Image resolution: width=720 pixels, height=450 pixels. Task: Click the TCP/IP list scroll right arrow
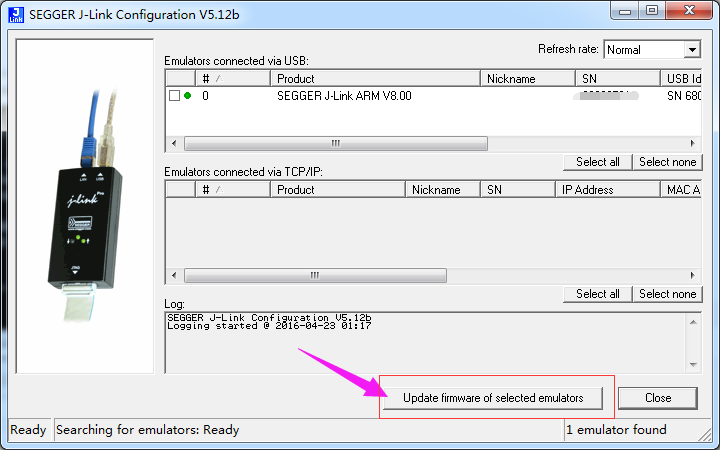[692, 276]
